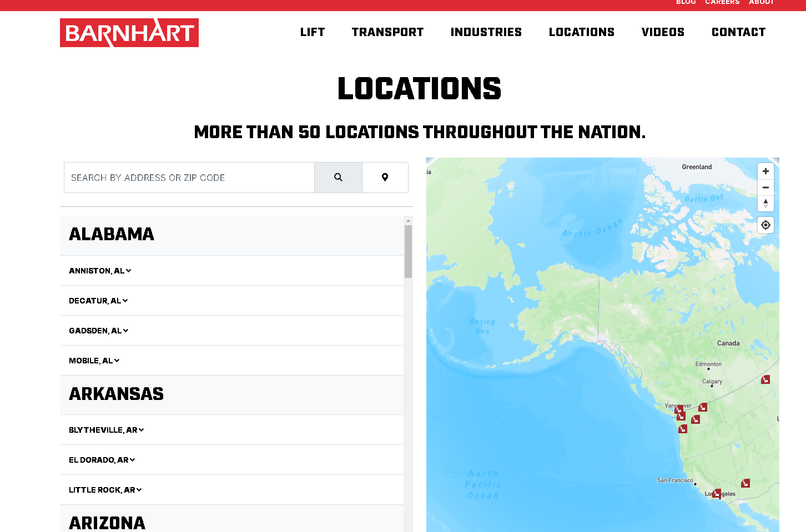Click the scrollbar up arrow
Screen dimensions: 806x532
(x=408, y=221)
